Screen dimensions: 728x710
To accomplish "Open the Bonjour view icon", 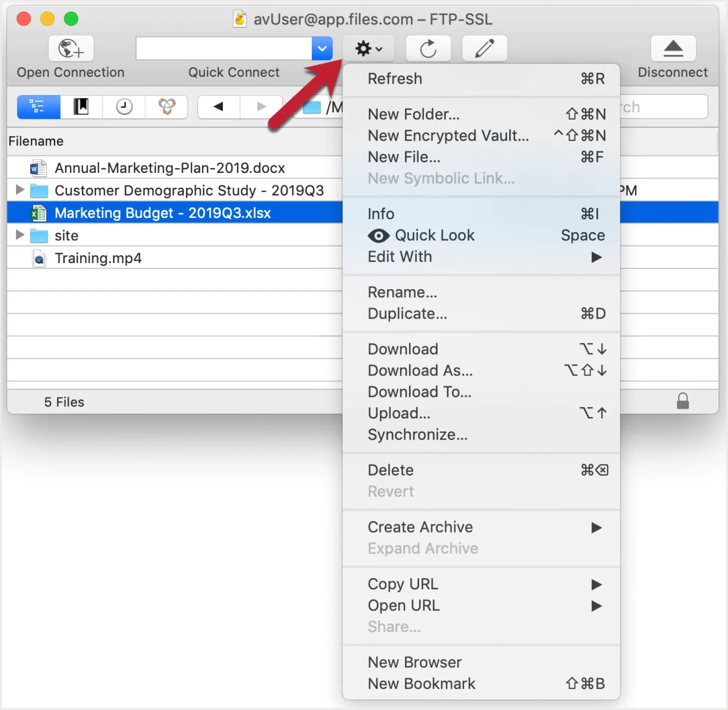I will coord(166,107).
